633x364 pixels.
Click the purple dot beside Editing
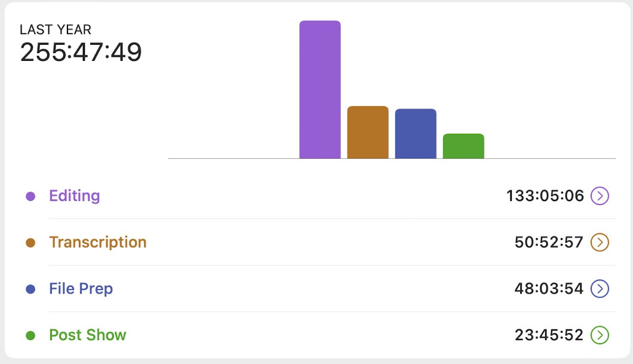pyautogui.click(x=30, y=196)
